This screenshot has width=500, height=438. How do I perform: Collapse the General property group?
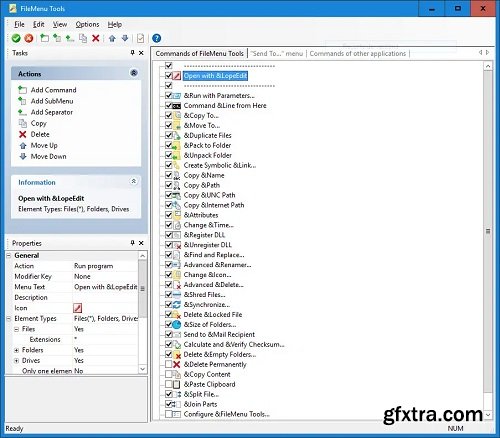pyautogui.click(x=9, y=255)
